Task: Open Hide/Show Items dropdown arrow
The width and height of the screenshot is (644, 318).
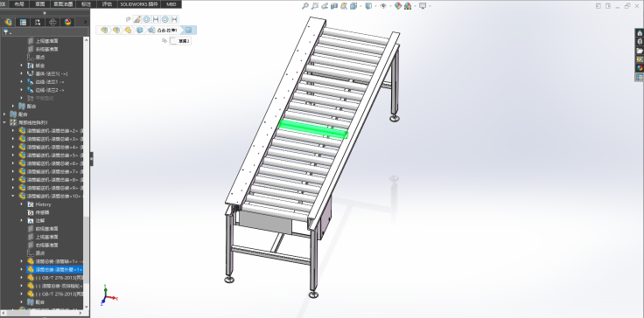Action: coord(390,6)
